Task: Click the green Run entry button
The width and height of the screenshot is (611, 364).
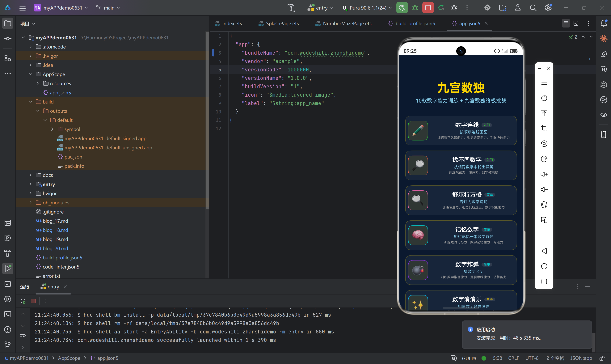Action: [402, 8]
